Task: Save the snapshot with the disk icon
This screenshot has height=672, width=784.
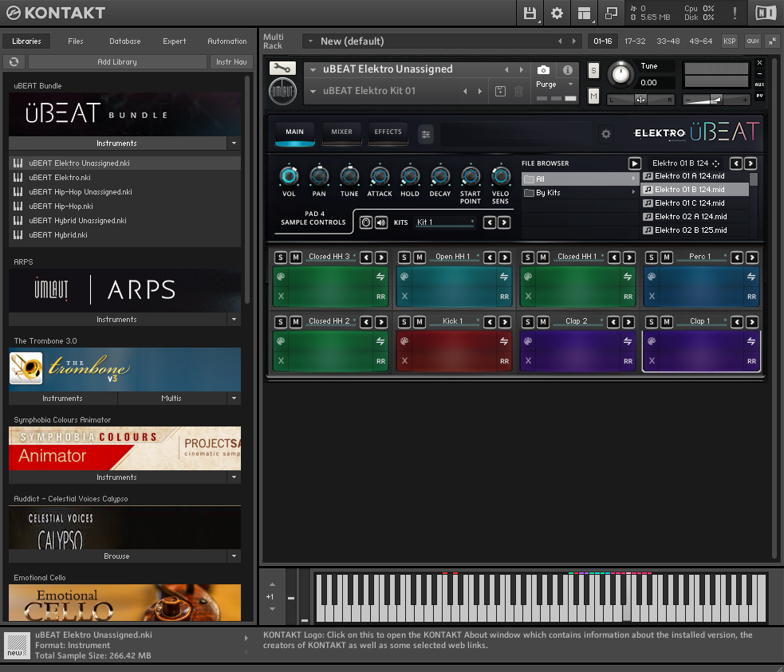Action: [500, 91]
